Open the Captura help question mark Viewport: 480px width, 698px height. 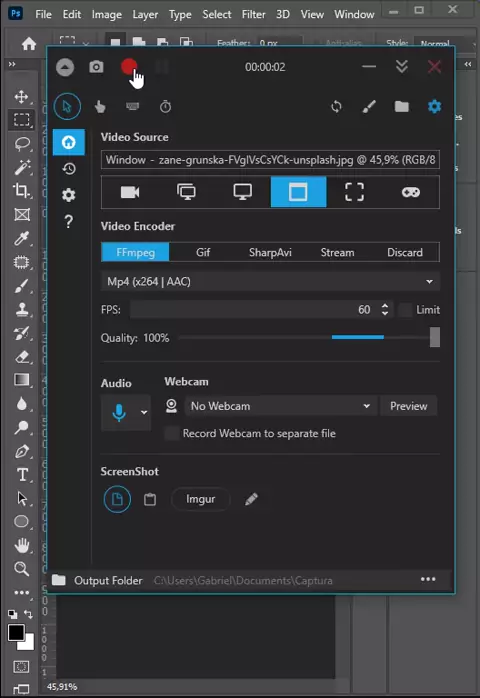click(x=69, y=221)
